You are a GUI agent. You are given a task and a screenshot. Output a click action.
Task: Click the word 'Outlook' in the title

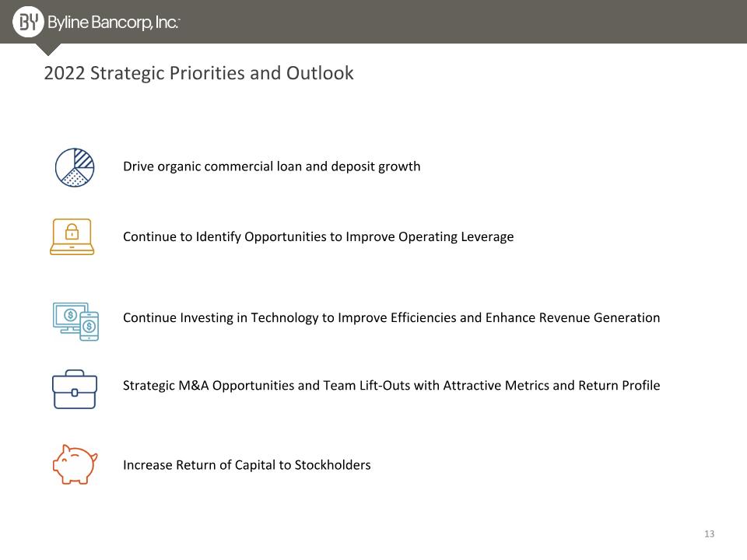pos(320,73)
